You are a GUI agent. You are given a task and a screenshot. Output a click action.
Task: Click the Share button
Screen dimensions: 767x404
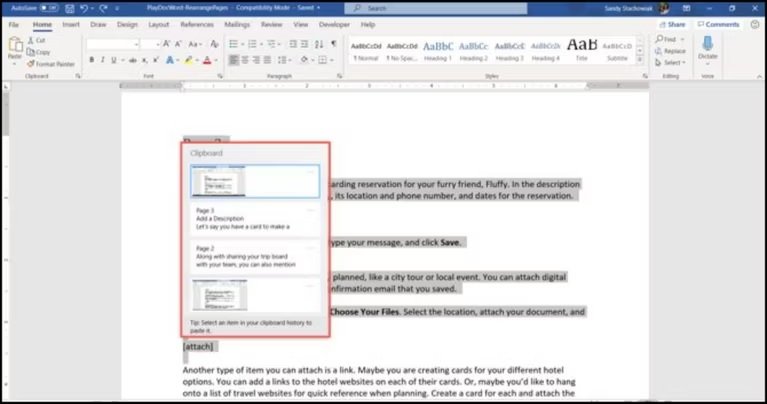point(672,24)
